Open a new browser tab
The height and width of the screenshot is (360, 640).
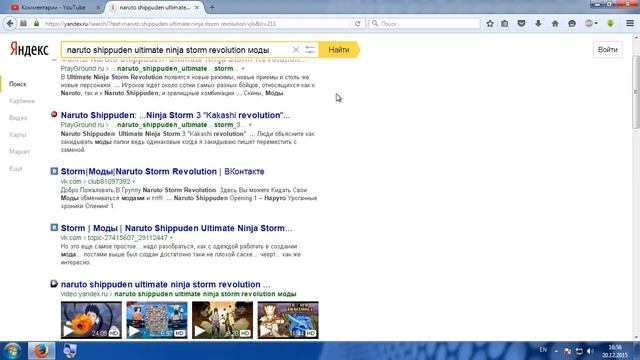[212, 7]
